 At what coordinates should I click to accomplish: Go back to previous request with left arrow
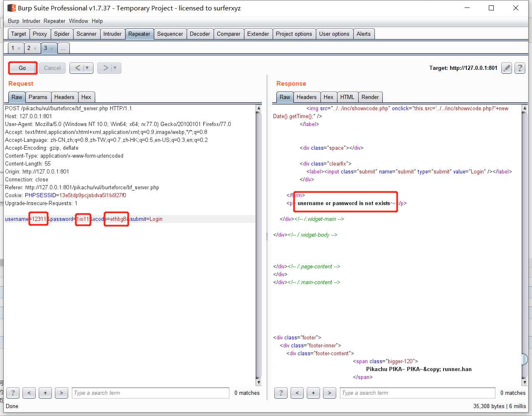(78, 68)
